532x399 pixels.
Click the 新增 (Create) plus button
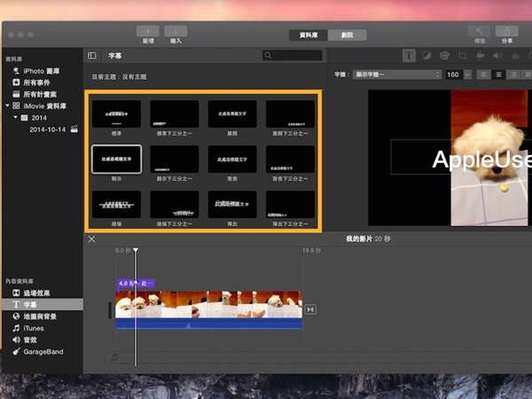click(x=147, y=31)
